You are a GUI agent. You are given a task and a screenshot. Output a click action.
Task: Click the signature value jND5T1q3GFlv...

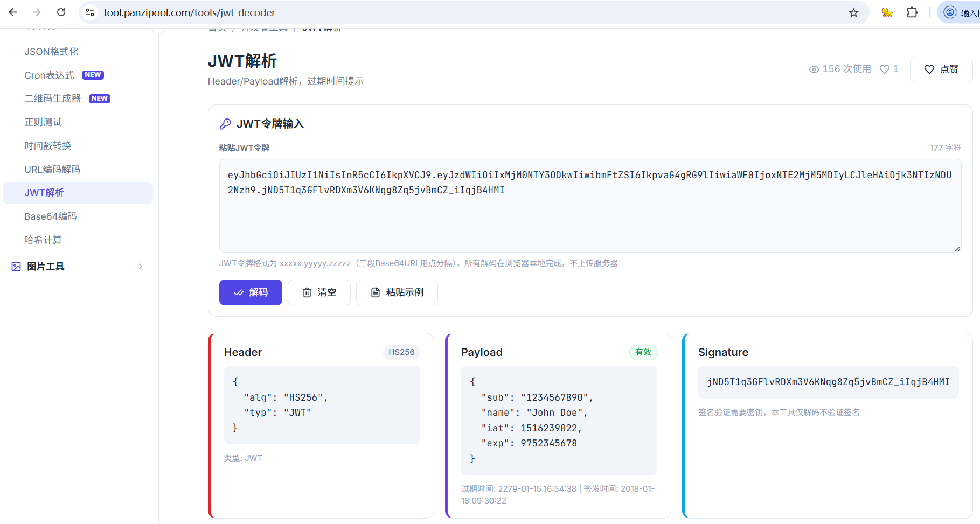(828, 382)
